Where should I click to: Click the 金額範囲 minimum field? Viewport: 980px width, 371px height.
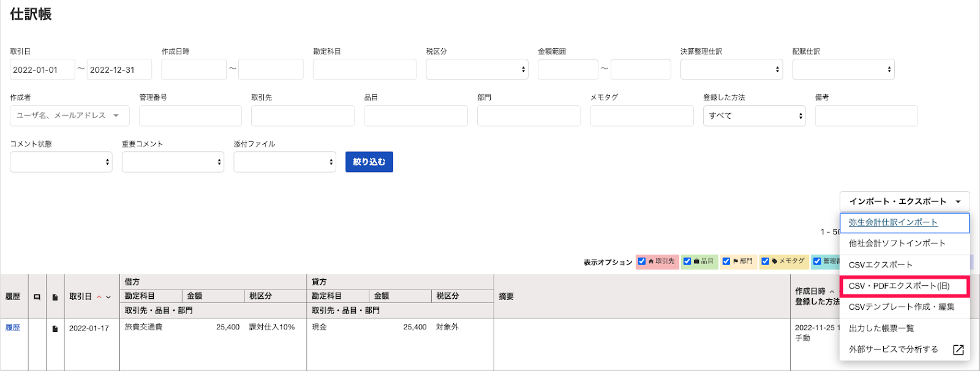point(568,70)
